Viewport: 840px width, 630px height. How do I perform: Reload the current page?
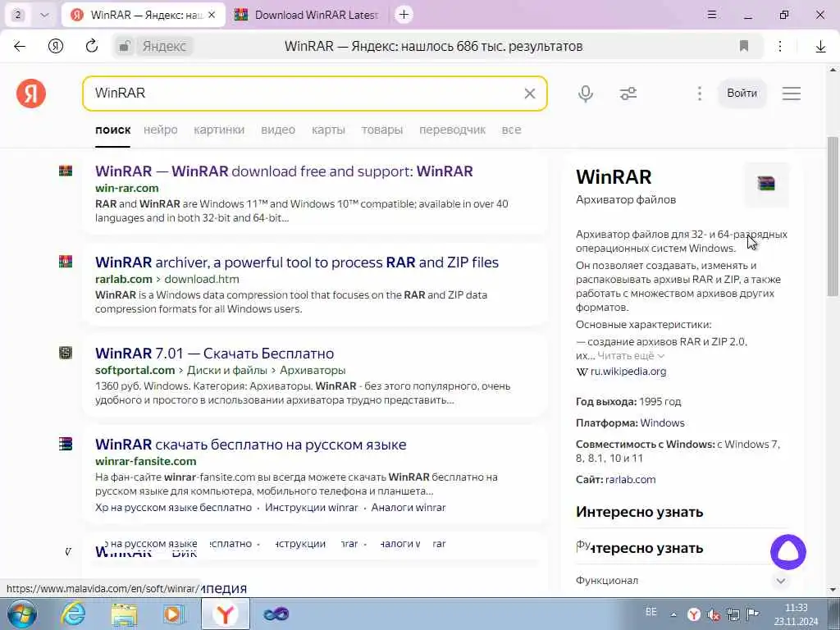pyautogui.click(x=92, y=47)
